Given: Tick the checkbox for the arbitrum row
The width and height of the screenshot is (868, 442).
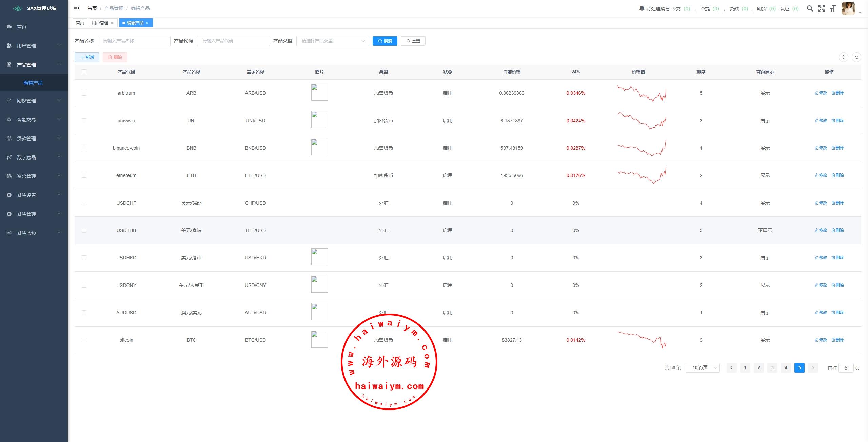Looking at the screenshot, I should [x=84, y=93].
